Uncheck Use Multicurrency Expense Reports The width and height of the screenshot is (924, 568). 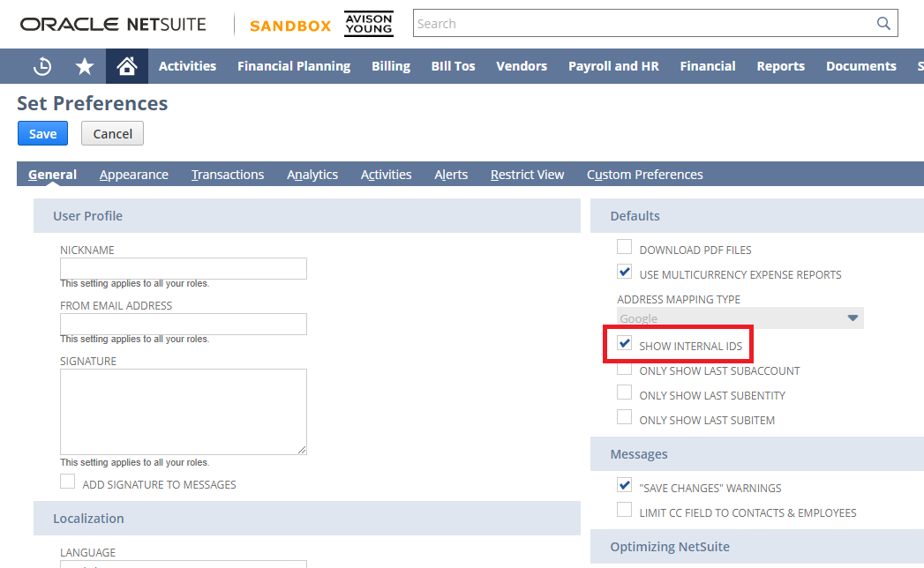624,272
